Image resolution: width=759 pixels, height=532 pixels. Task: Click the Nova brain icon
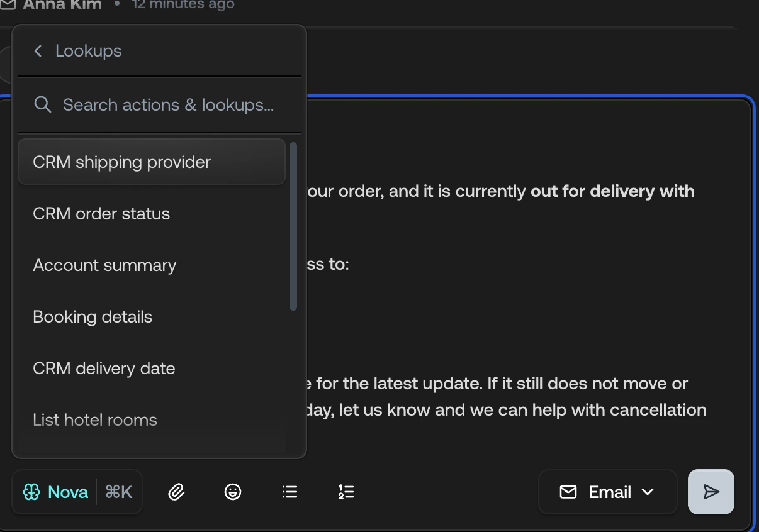click(31, 492)
